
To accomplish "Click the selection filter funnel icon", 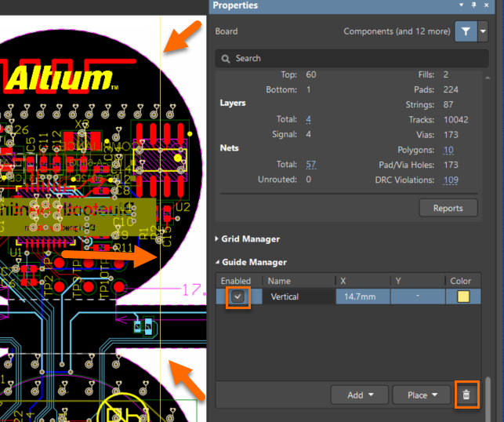I will pos(466,31).
